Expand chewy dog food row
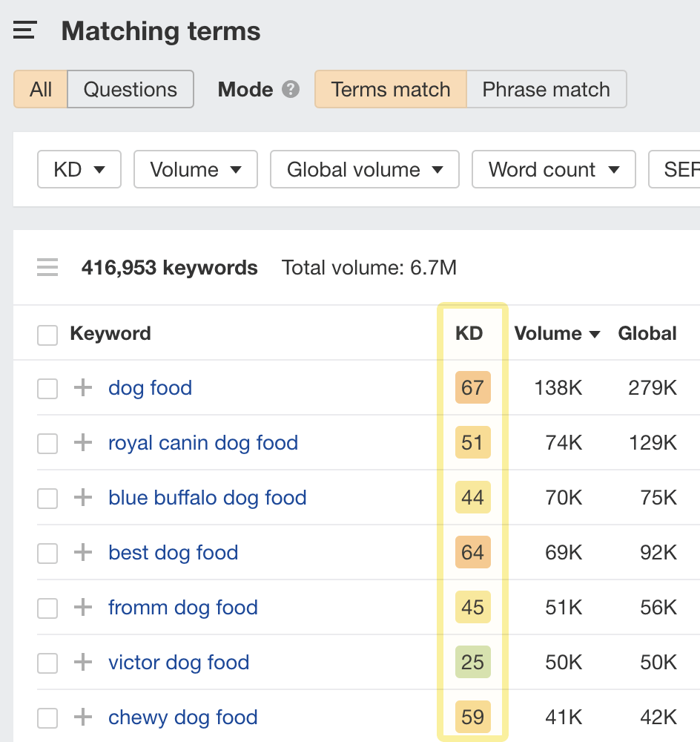Image resolution: width=700 pixels, height=742 pixels. [82, 718]
